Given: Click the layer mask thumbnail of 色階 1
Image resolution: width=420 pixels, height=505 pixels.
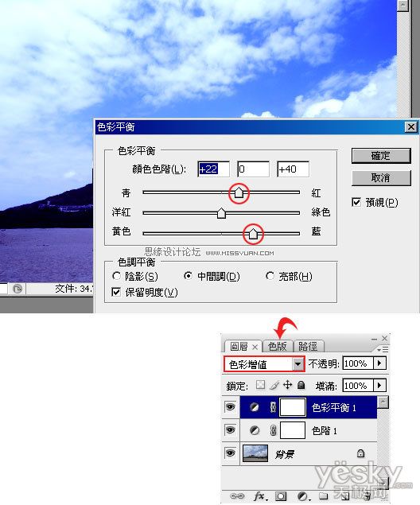Looking at the screenshot, I should (x=293, y=430).
